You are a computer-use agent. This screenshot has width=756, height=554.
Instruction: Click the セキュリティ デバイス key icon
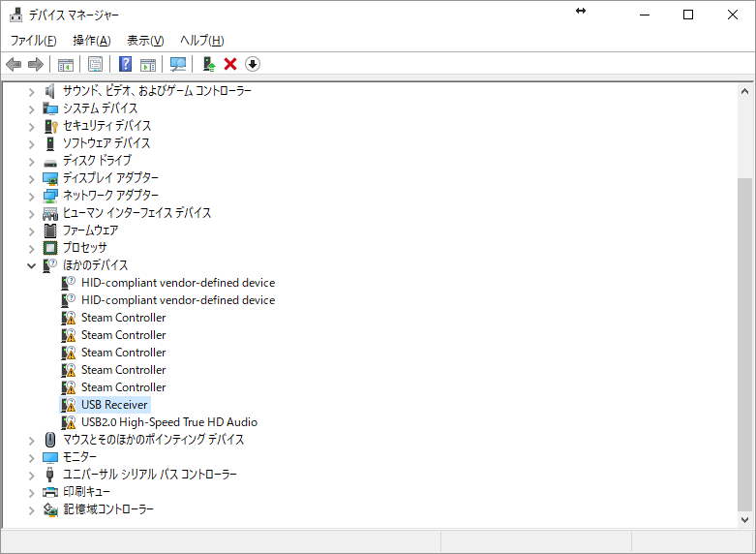[x=50, y=126]
